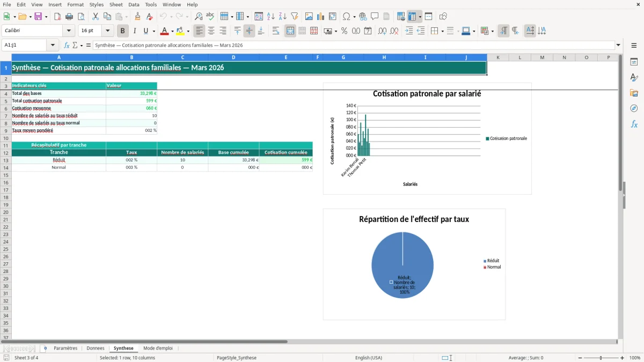Open the Data menu
This screenshot has width=644, height=362.
point(134,4)
